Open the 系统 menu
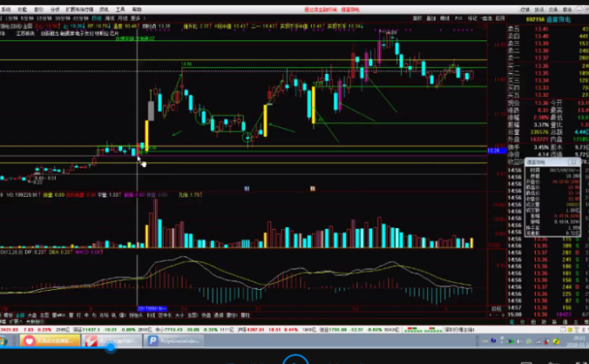The image size is (589, 364). (x=6, y=8)
